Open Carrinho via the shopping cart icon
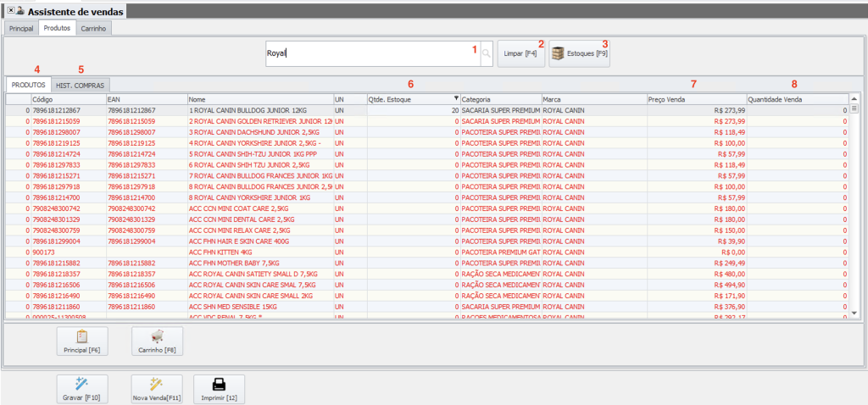Screen dimensions: 868x405 coord(157,341)
